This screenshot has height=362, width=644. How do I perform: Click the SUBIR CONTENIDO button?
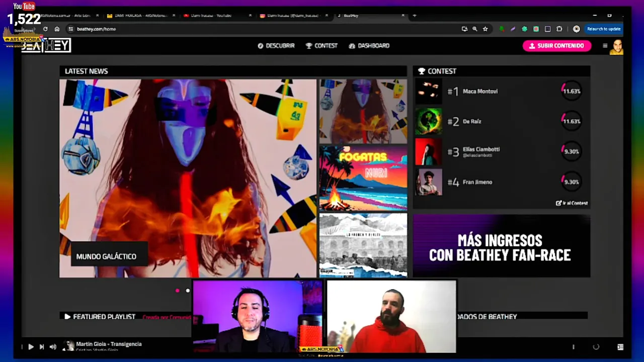point(556,46)
